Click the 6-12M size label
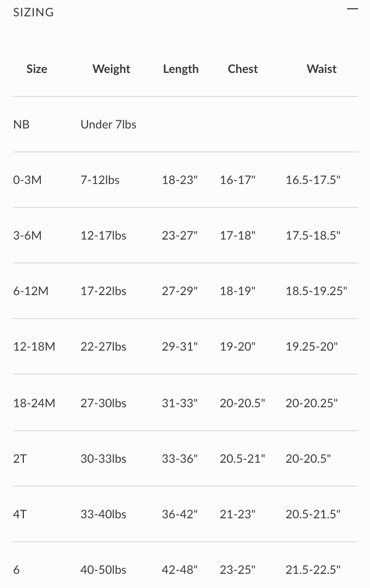 click(x=30, y=291)
